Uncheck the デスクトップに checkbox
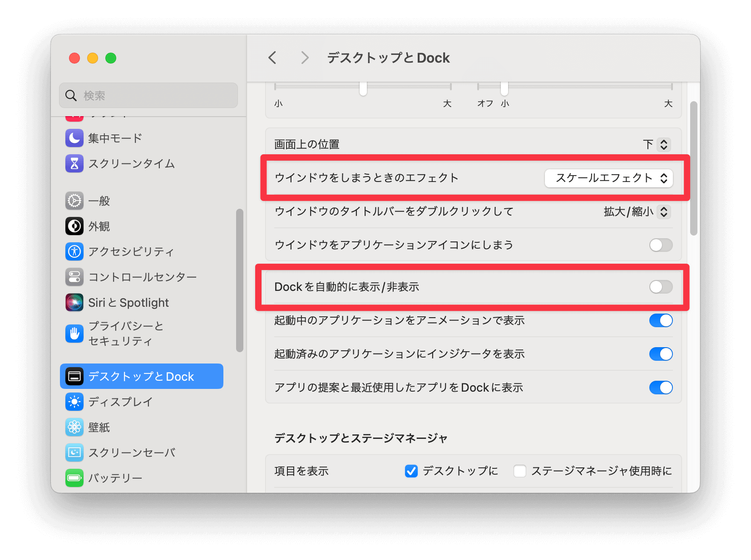751x560 pixels. tap(411, 471)
